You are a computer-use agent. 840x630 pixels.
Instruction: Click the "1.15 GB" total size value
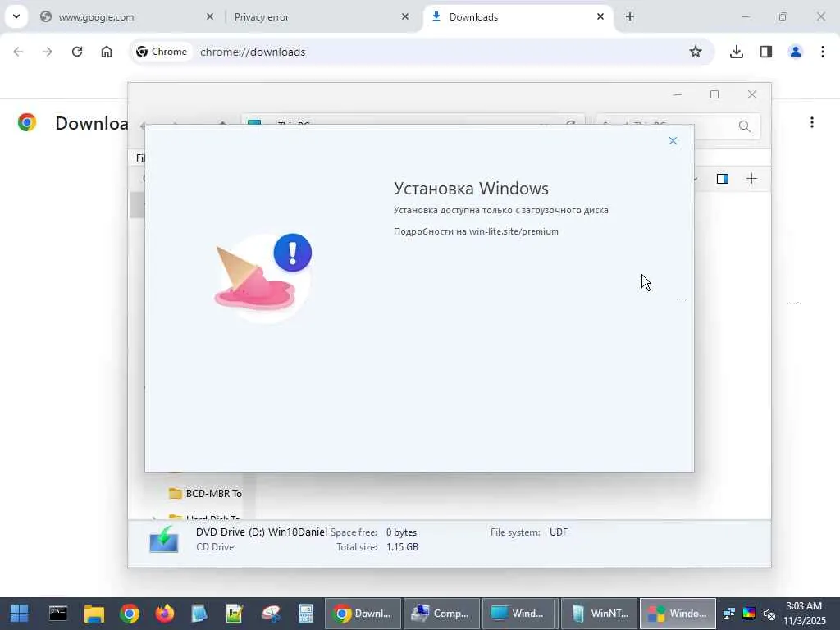tap(402, 547)
